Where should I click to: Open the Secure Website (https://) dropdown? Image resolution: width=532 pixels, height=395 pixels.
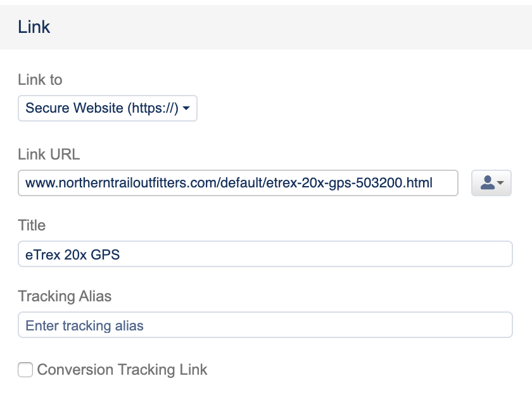pos(107,108)
